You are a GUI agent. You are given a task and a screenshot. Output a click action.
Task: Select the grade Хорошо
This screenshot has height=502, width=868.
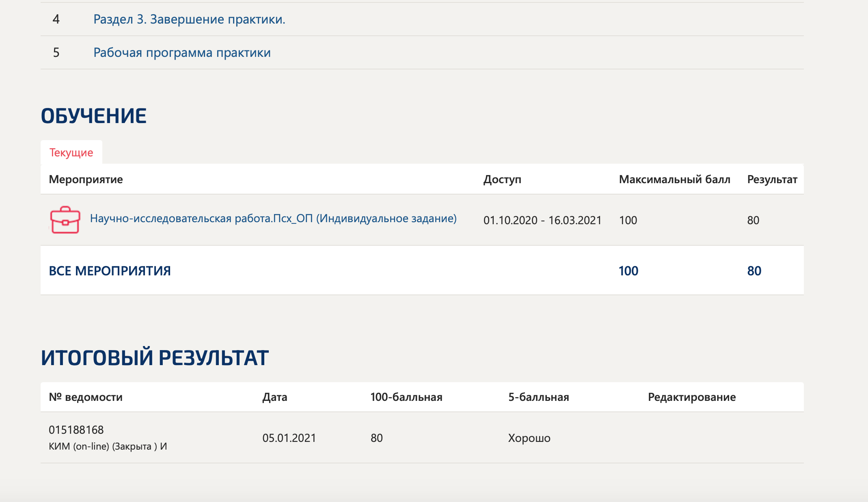click(529, 438)
